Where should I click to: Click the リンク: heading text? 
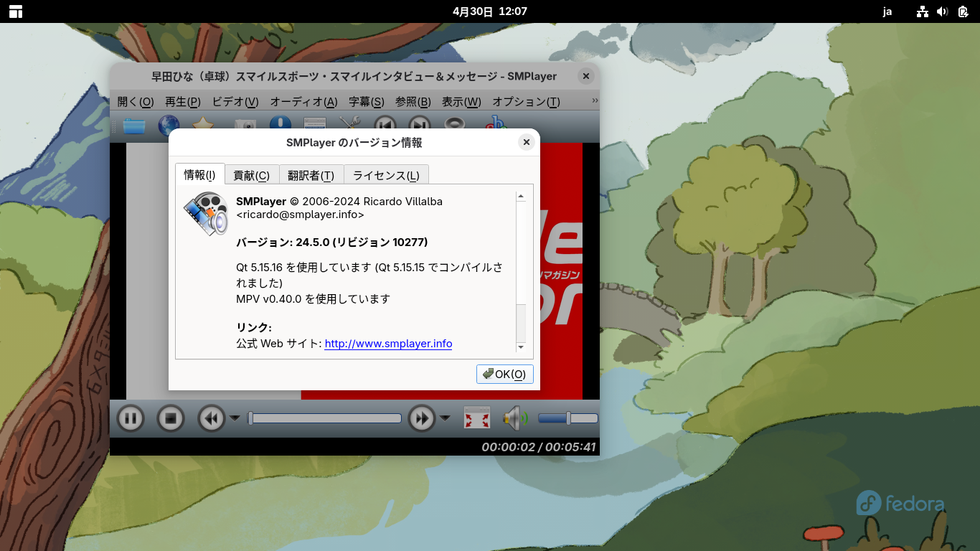(254, 328)
